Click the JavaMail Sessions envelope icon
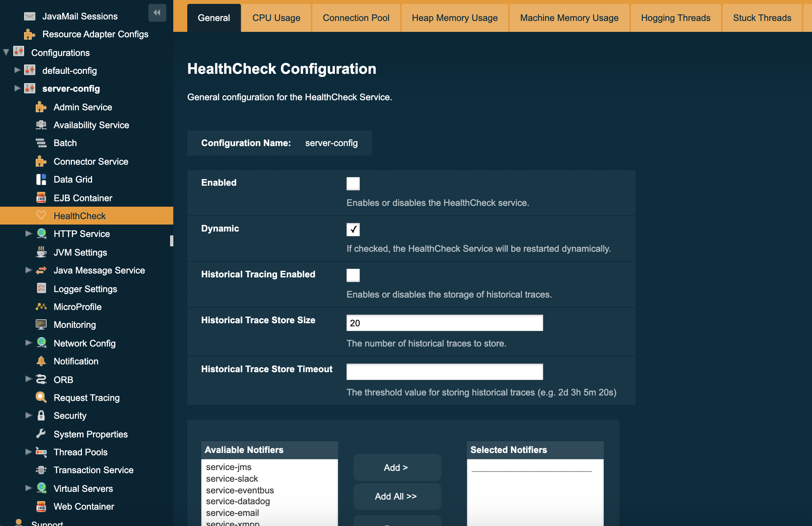The image size is (812, 526). (x=29, y=16)
